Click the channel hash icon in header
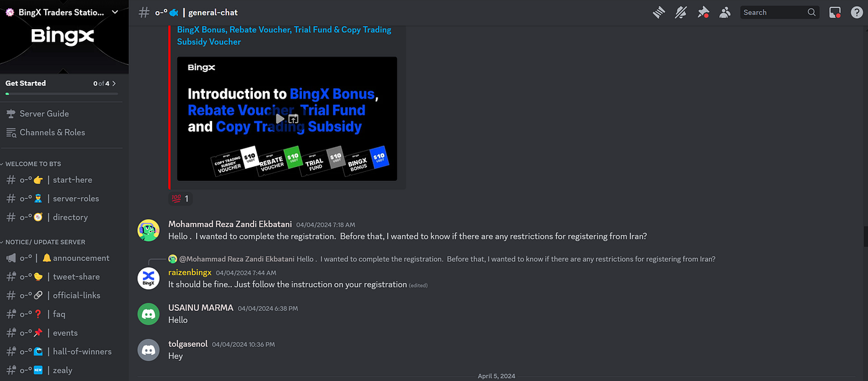Viewport: 868px width, 381px height. point(144,12)
